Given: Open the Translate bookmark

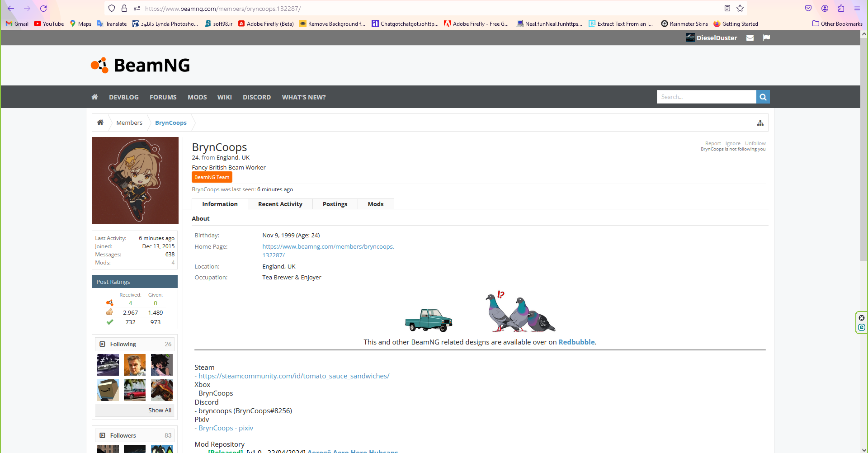Looking at the screenshot, I should pos(112,24).
